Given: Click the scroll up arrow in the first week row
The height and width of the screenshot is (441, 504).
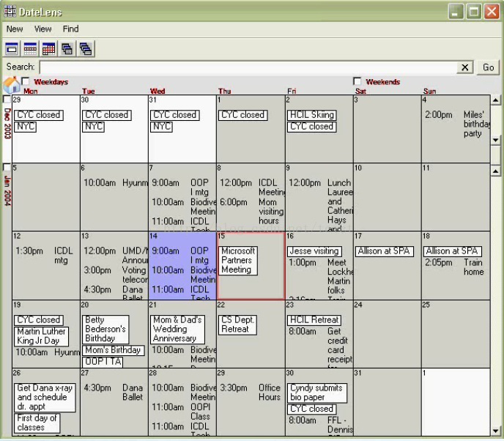Looking at the screenshot, I should (x=495, y=100).
